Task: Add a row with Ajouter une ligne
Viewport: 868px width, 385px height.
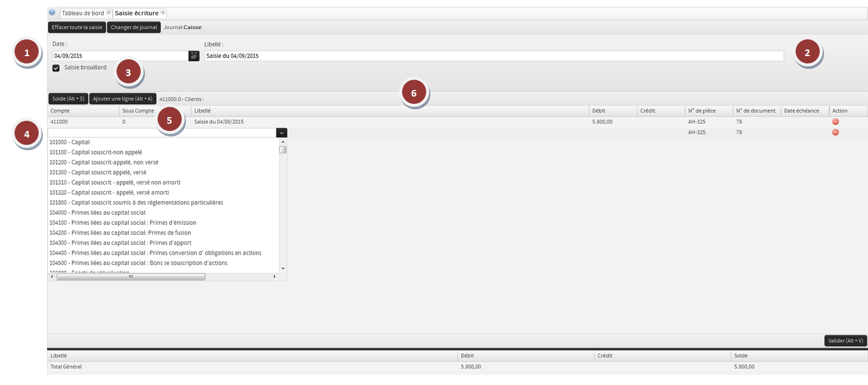Action: point(123,98)
